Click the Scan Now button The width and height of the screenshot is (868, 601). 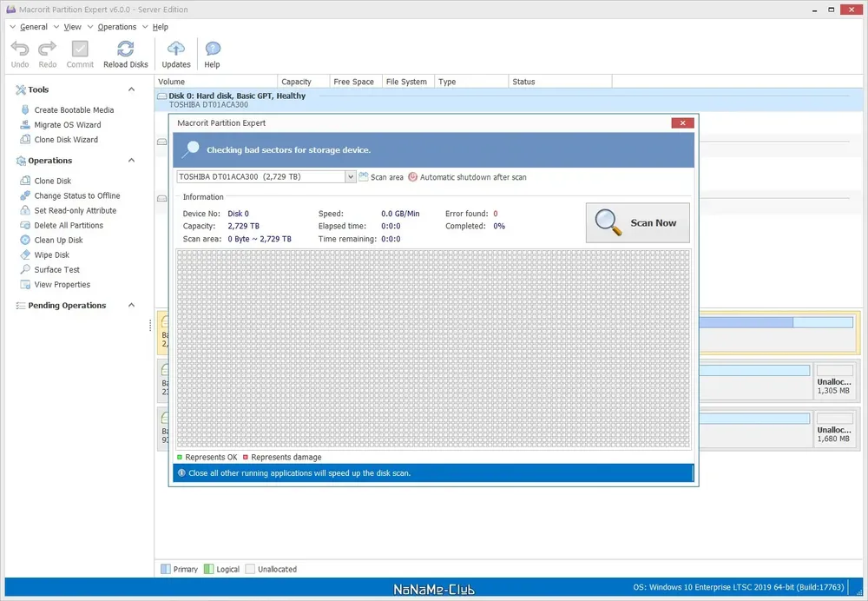pyautogui.click(x=638, y=222)
